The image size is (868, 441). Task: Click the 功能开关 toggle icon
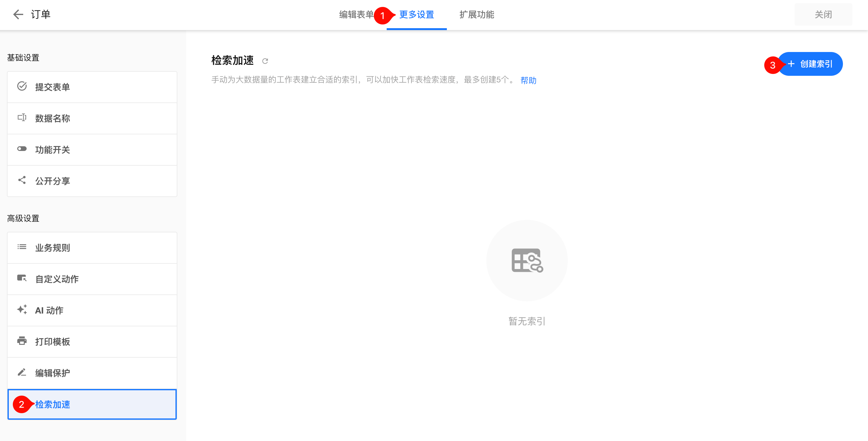22,149
